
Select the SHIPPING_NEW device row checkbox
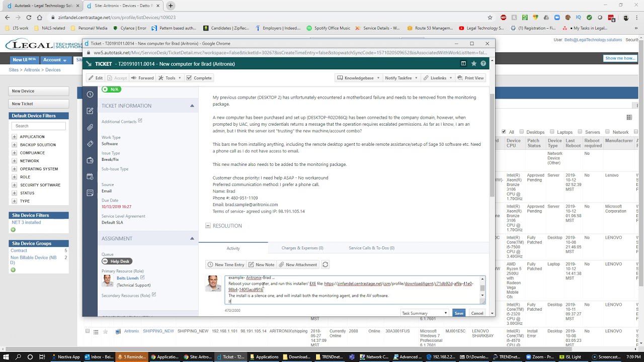point(88,331)
